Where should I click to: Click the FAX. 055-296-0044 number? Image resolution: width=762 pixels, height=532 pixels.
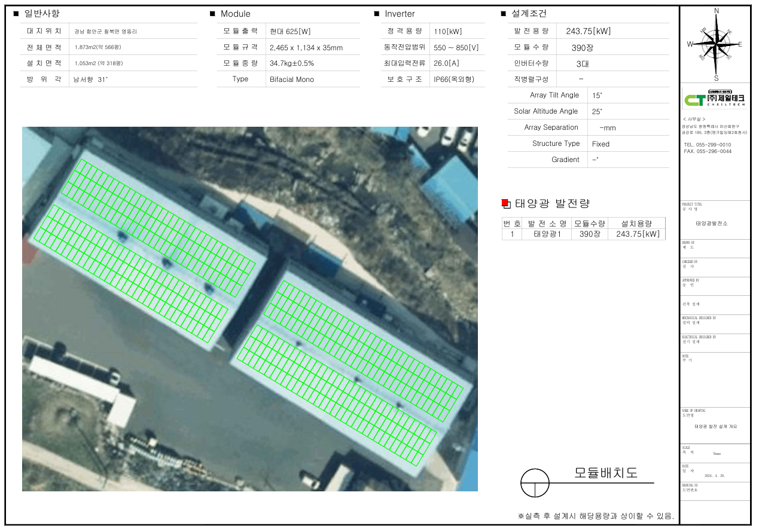click(707, 152)
